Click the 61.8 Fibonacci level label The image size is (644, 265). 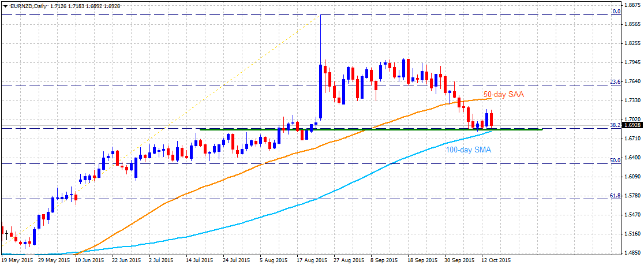click(x=615, y=196)
